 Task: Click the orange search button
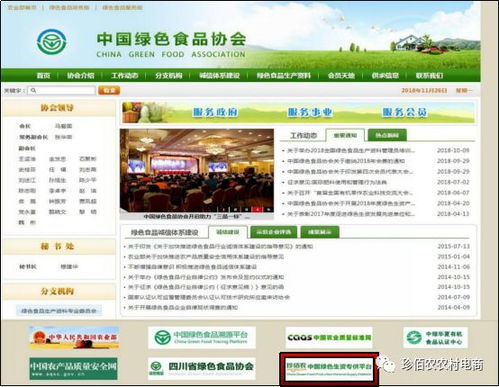(109, 90)
